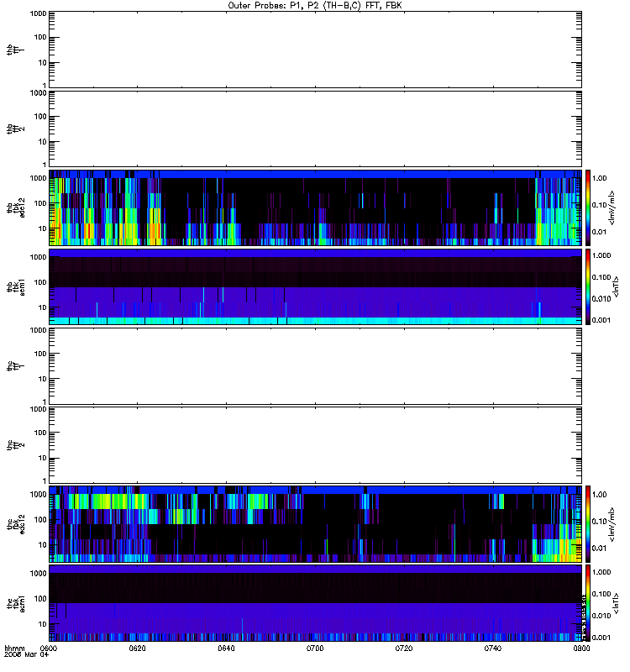This screenshot has width=630, height=672.
Task: Click the 'thc fff 2' y-axis title
Action: click(x=16, y=445)
